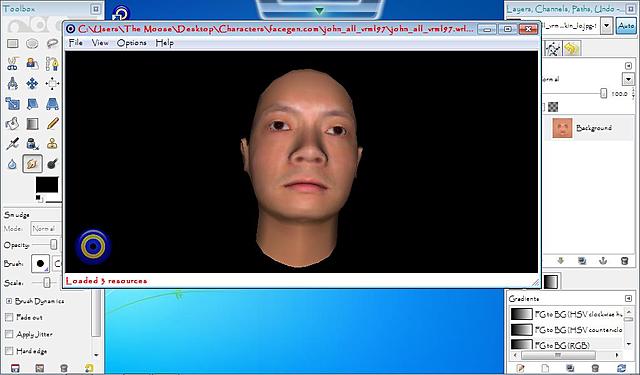Open the File menu in viewer window
This screenshot has height=375, width=640.
pyautogui.click(x=76, y=42)
